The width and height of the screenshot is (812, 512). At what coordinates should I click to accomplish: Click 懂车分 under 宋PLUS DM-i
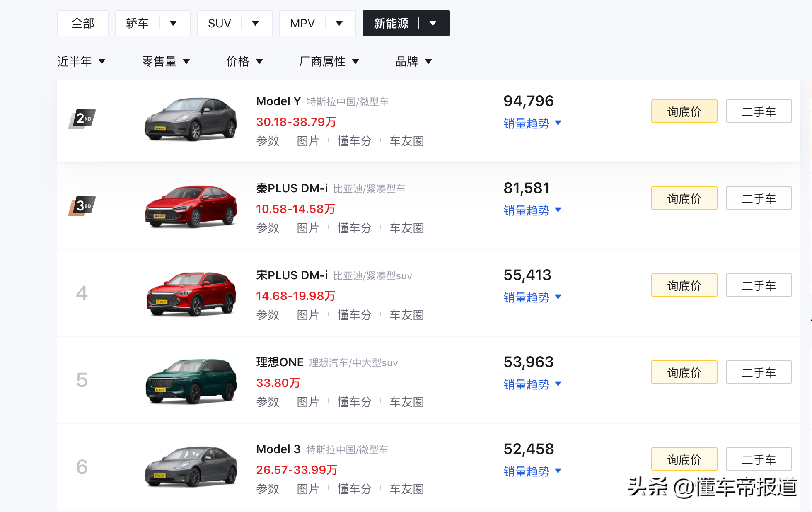[354, 315]
